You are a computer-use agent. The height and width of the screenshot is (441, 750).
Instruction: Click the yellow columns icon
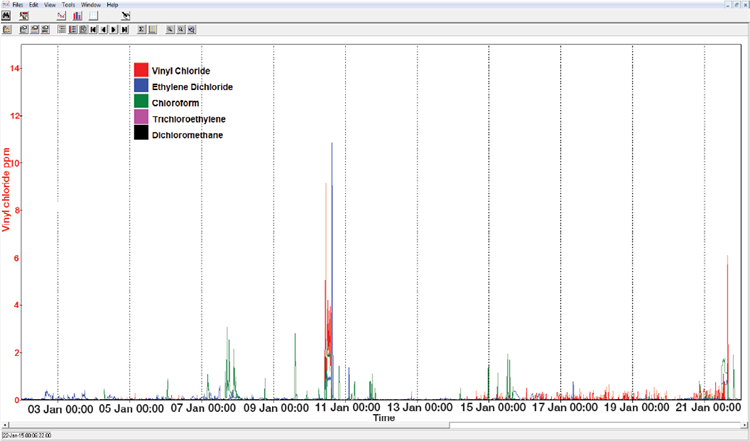click(x=152, y=30)
